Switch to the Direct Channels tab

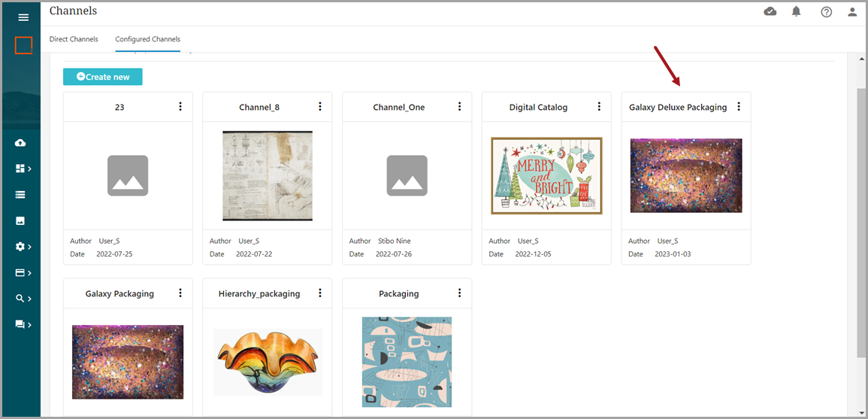pyautogui.click(x=74, y=39)
